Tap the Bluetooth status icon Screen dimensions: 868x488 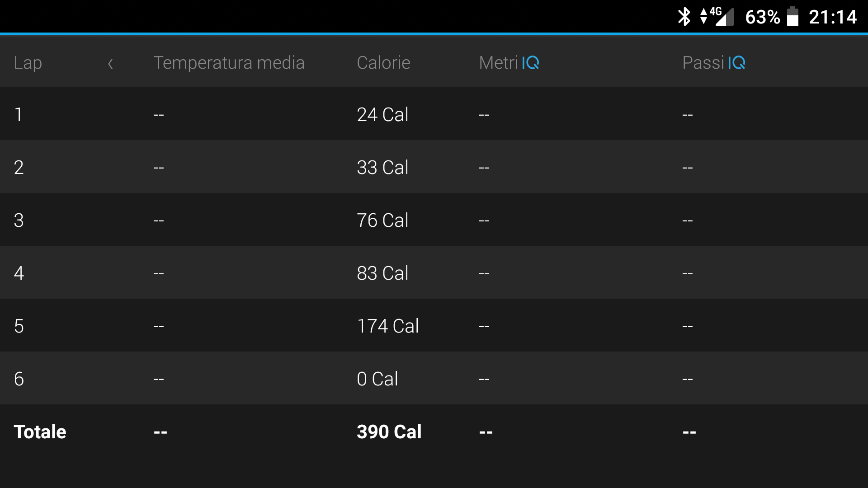pos(684,17)
